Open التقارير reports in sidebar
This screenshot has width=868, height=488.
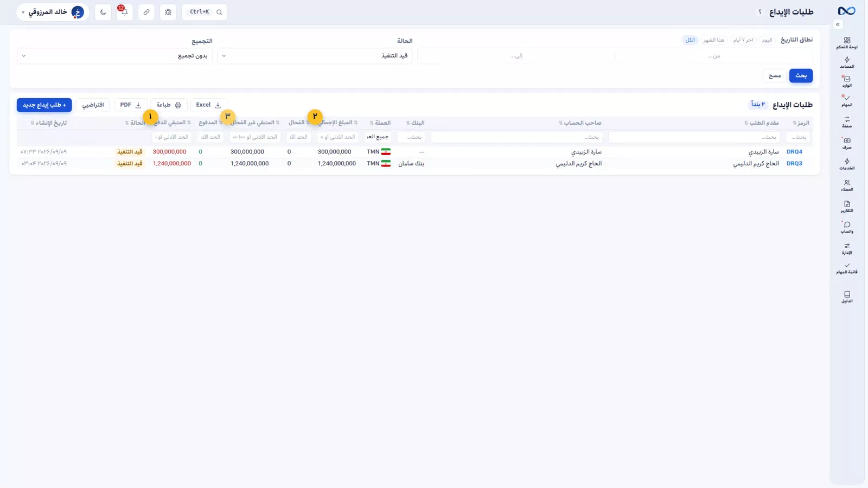pos(847,207)
